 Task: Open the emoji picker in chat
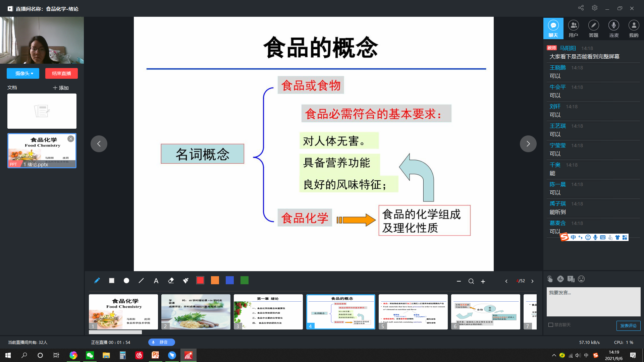581,279
